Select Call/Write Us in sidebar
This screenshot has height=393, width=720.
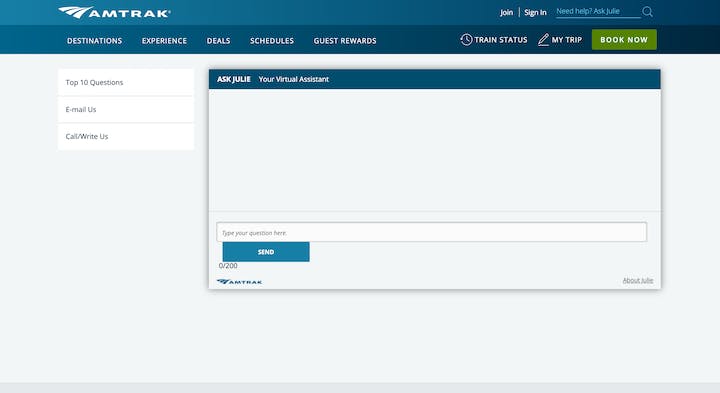(126, 136)
